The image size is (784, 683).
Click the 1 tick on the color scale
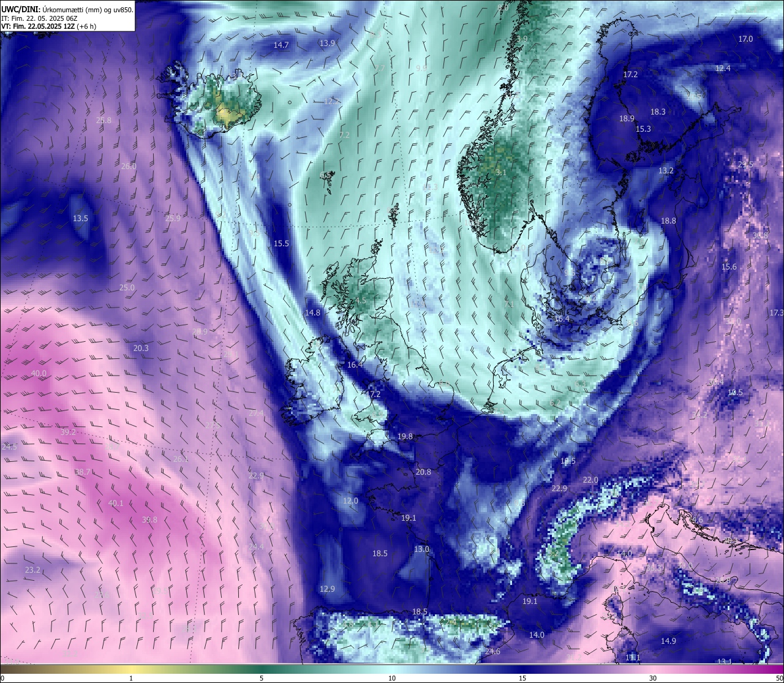pyautogui.click(x=131, y=678)
